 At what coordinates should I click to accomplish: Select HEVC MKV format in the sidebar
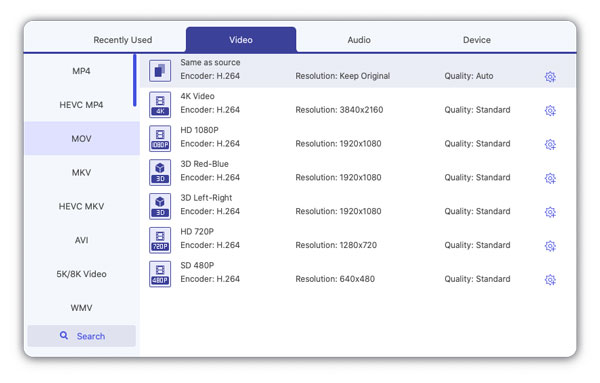pyautogui.click(x=81, y=206)
